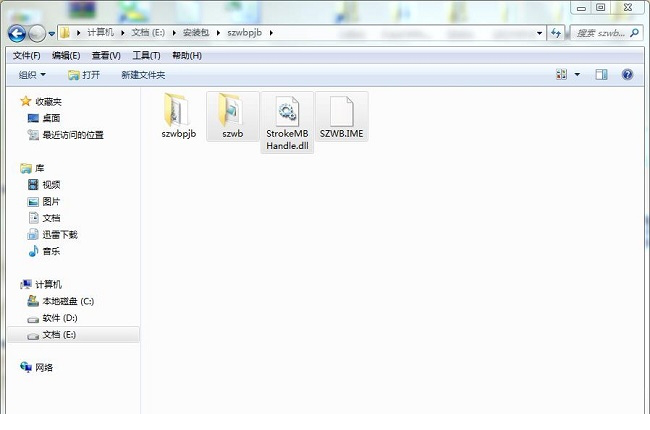Open the 文档 library
Screen dimensions: 650x430
51,218
